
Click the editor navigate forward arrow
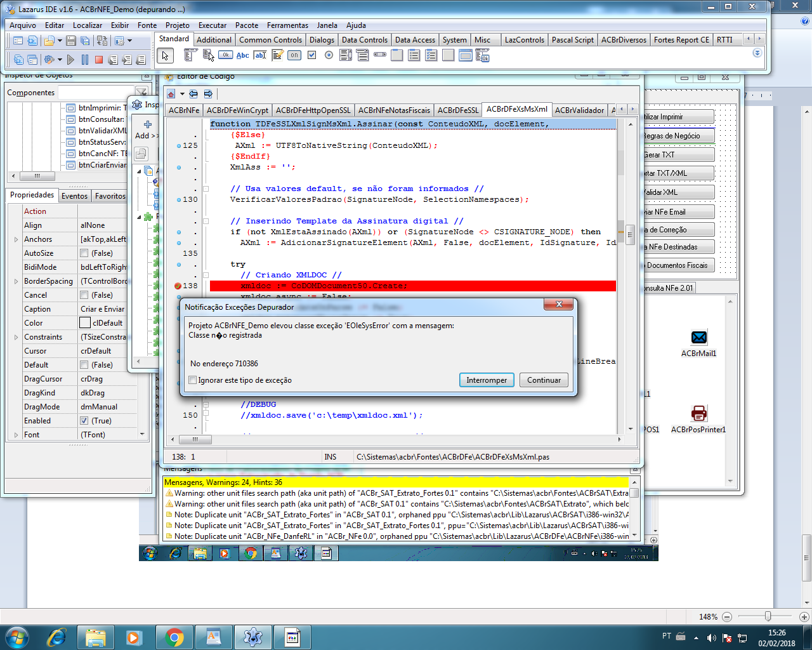(x=208, y=94)
